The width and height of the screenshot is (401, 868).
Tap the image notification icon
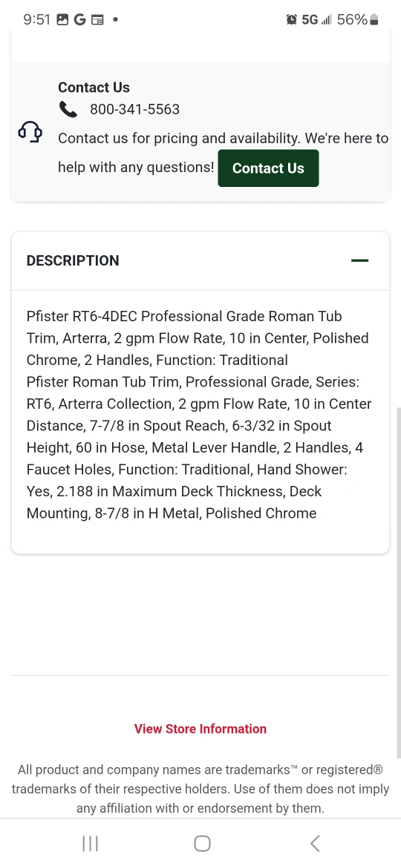[x=62, y=20]
